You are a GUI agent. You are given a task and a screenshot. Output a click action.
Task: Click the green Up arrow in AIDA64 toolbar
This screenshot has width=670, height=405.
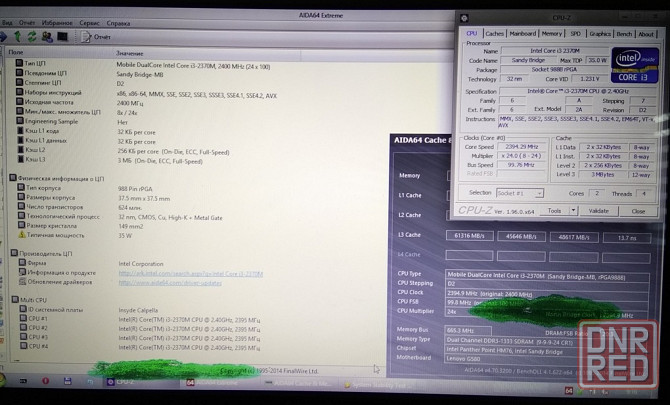click(x=18, y=36)
